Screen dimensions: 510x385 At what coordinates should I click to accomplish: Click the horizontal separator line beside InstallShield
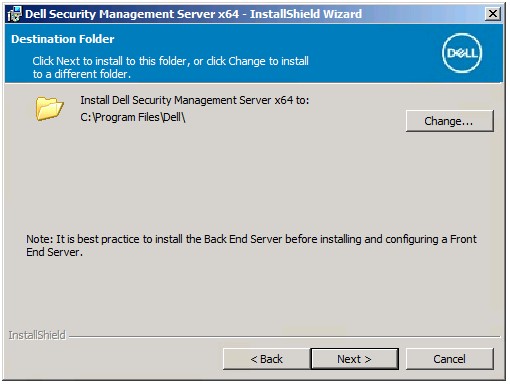[x=284, y=337]
